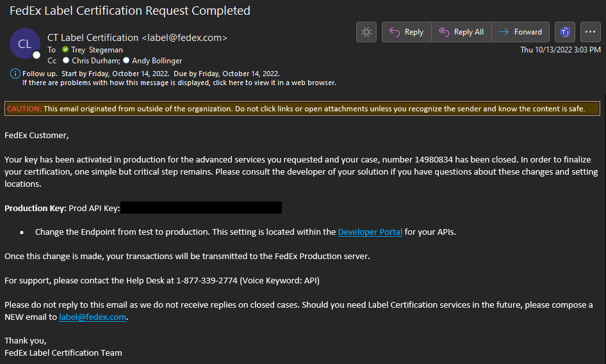
Task: Forward this FedEx email
Action: pos(521,32)
